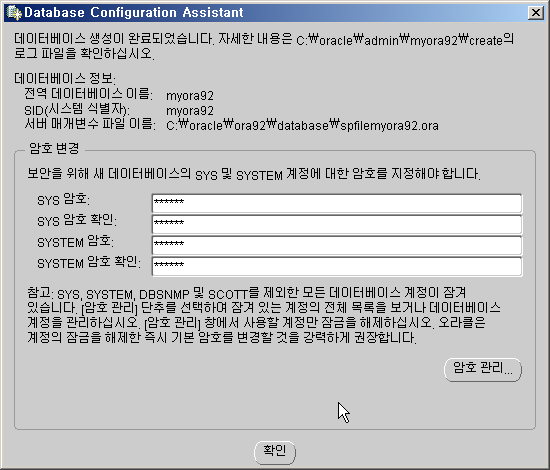The height and width of the screenshot is (470, 550).
Task: Click the '데이터베이스 생성이 완료되었습니다' message
Action: tap(114, 38)
